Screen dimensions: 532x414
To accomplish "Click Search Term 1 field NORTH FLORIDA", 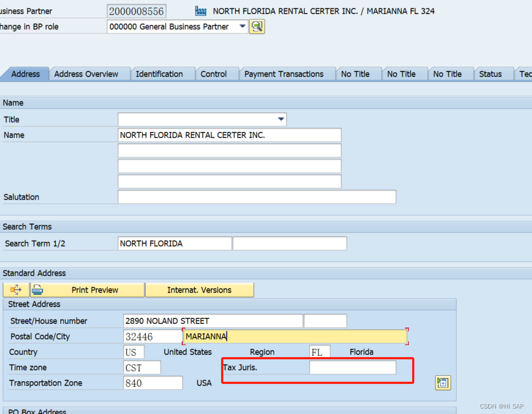I will tap(175, 243).
